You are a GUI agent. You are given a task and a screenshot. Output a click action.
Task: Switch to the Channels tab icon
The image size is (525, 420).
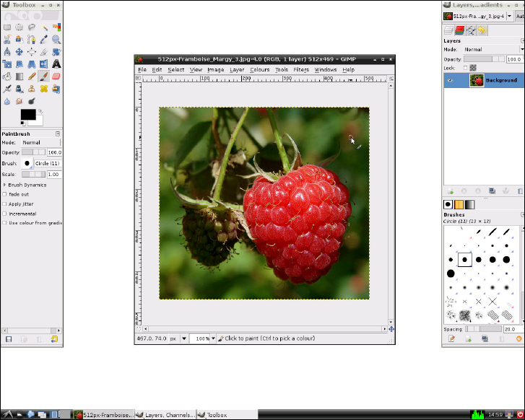[459, 30]
